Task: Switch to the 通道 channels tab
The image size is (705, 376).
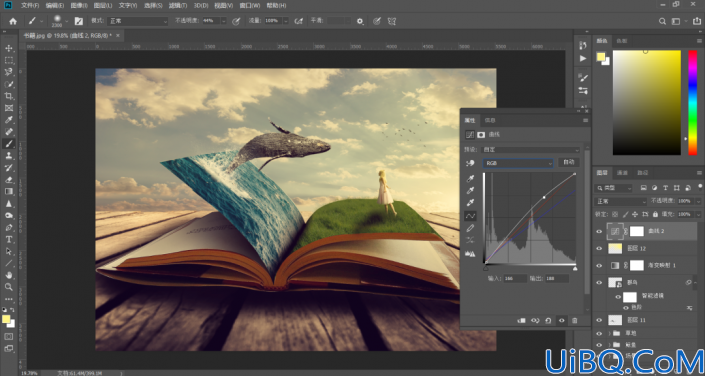Action: (x=622, y=173)
